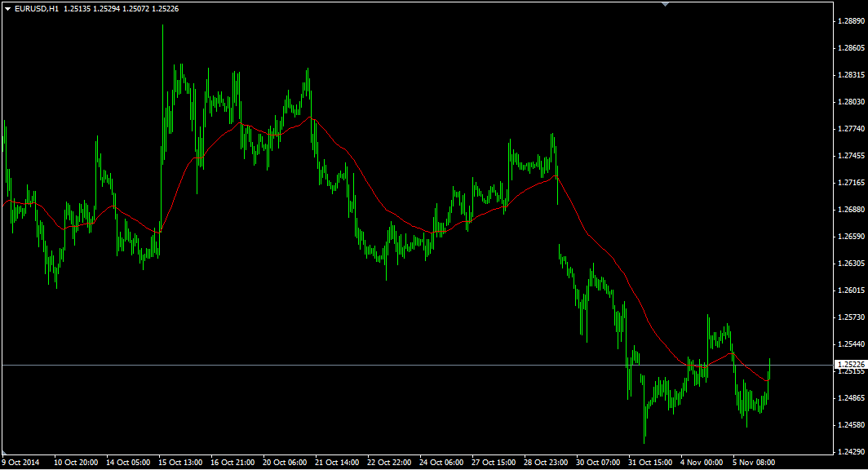Screen dimensions: 868x470
Task: Click the 22 Oct 22:00 time label
Action: [x=389, y=463]
